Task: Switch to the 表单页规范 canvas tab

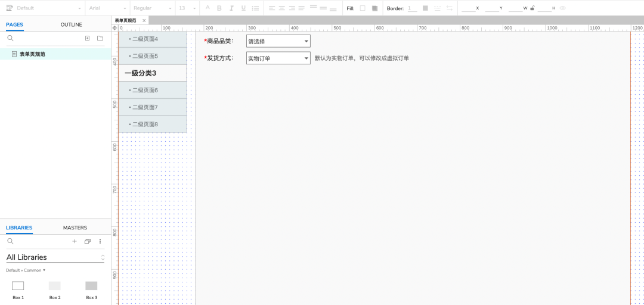Action: click(x=126, y=20)
